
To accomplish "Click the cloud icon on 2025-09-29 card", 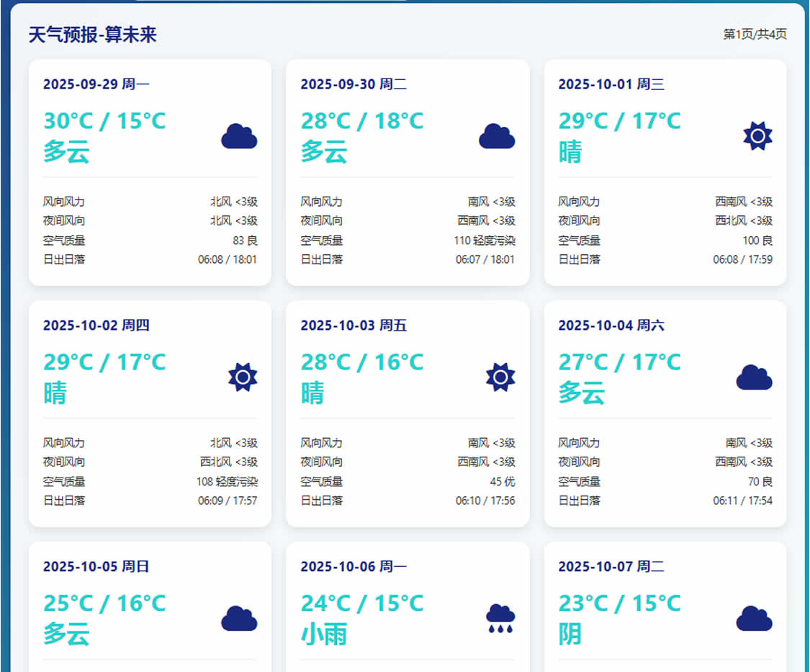I will 239,136.
